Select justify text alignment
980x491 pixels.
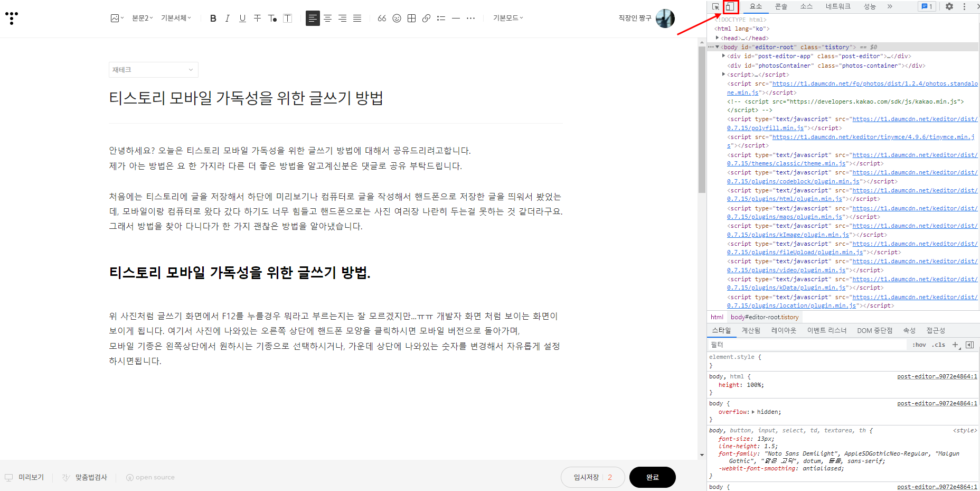[357, 18]
